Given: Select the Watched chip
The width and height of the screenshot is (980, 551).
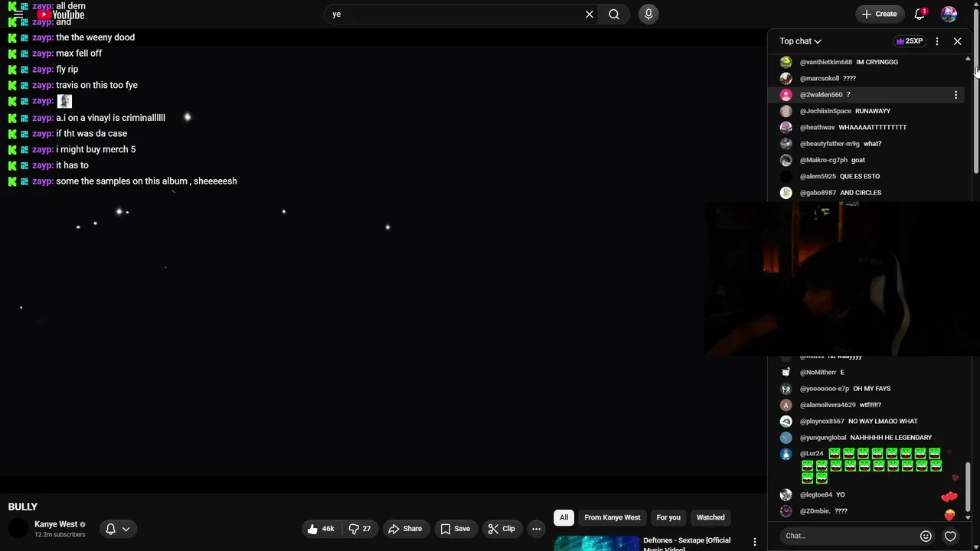Looking at the screenshot, I should (x=710, y=517).
